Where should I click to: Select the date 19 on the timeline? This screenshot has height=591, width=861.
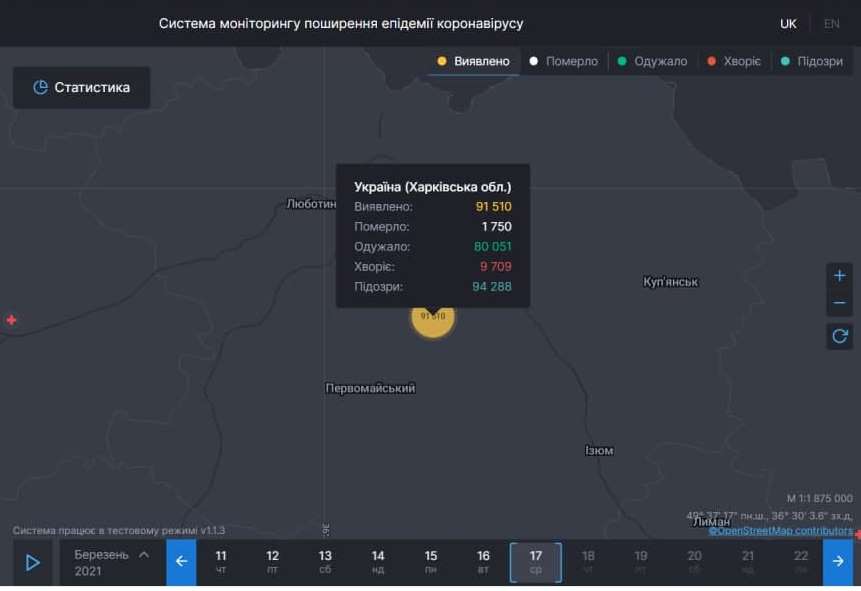coord(641,562)
